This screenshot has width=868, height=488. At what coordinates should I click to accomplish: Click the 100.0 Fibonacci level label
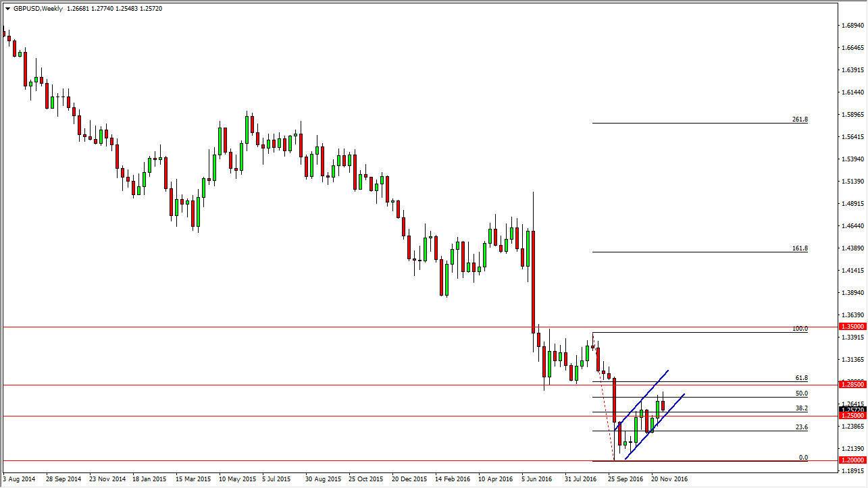(x=800, y=328)
